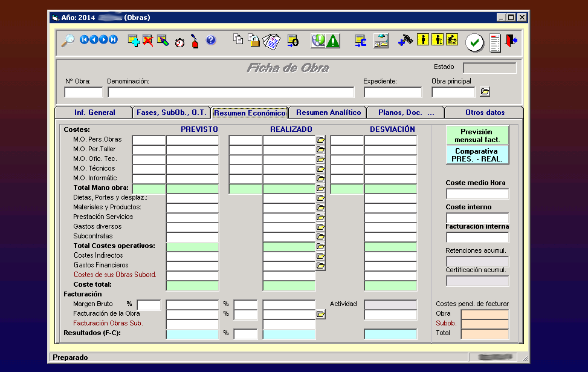Exit using the red door icon
Viewport: 588px width, 372px height.
point(511,41)
